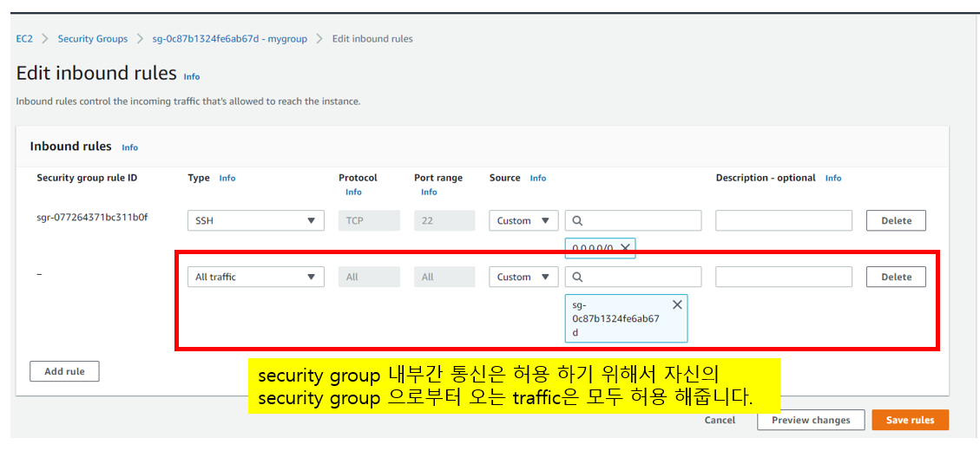Focus source search field in All traffic row
This screenshot has width=980, height=451.
pos(633,277)
